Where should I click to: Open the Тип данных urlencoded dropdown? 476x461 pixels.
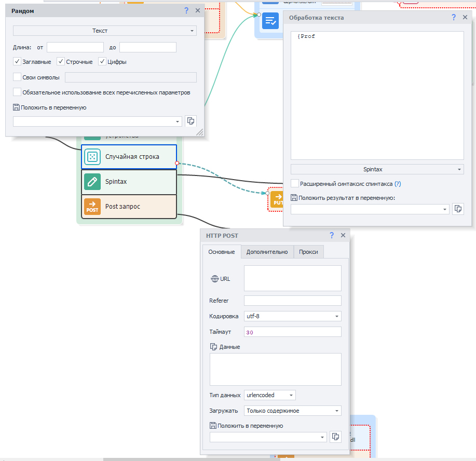(x=269, y=395)
